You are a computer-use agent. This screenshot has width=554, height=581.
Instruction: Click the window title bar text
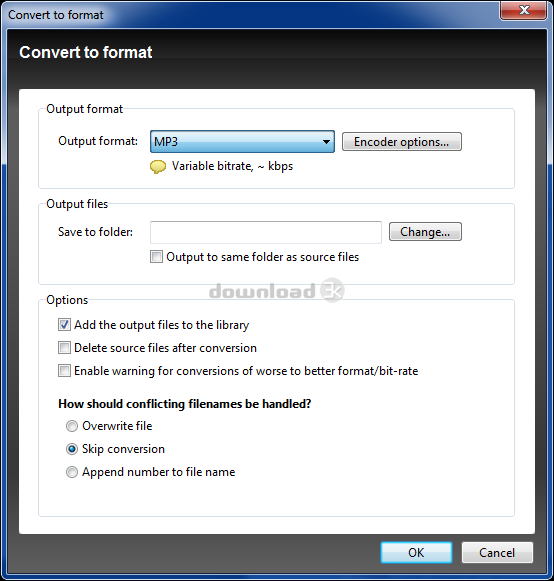click(56, 15)
